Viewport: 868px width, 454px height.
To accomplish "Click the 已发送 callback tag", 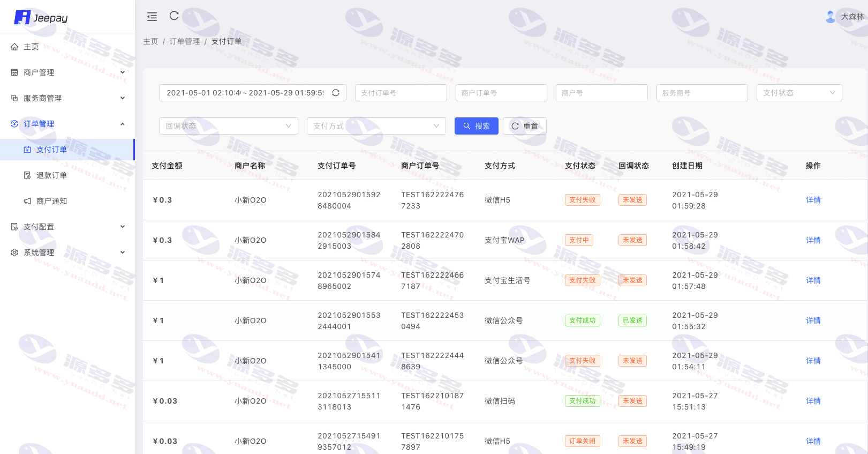I will click(632, 321).
